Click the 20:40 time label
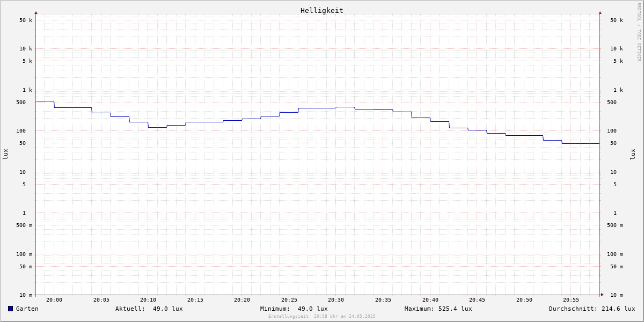 point(430,300)
